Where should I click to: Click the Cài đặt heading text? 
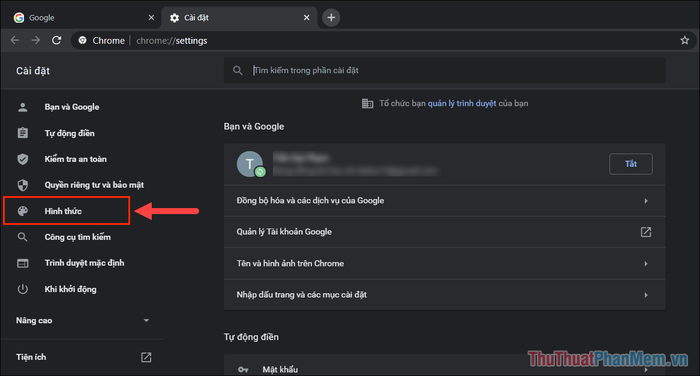pyautogui.click(x=33, y=71)
